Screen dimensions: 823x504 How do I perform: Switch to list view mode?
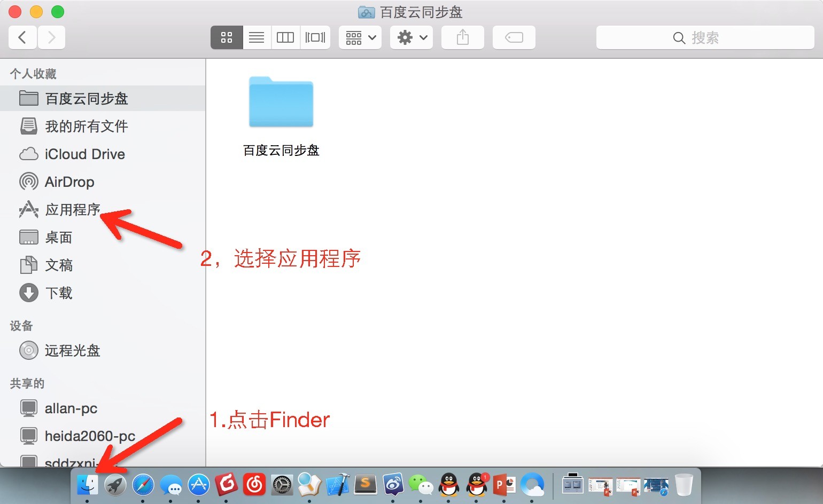tap(257, 37)
